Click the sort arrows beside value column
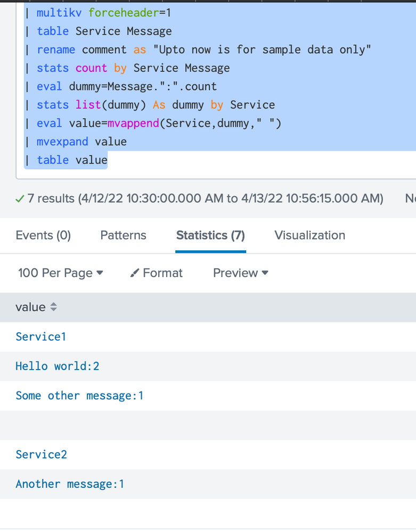Viewport: 416px width, 532px height. 53,307
